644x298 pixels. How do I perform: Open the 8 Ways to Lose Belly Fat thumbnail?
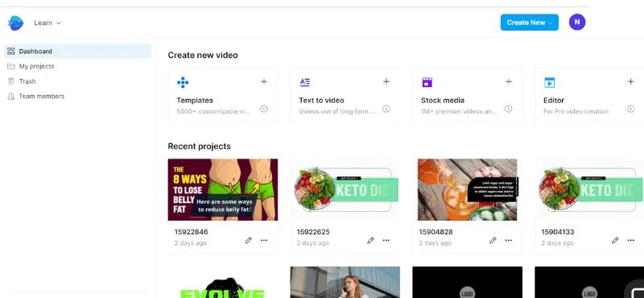223,189
